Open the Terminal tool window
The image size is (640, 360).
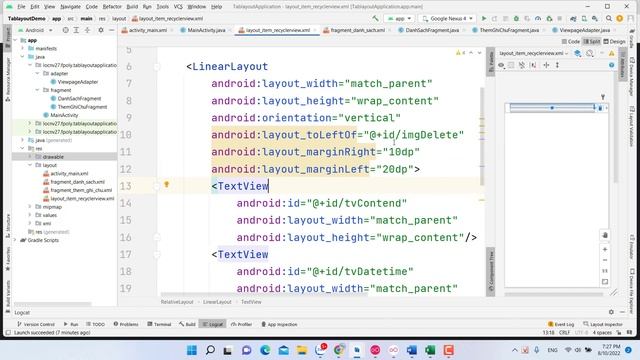159,324
